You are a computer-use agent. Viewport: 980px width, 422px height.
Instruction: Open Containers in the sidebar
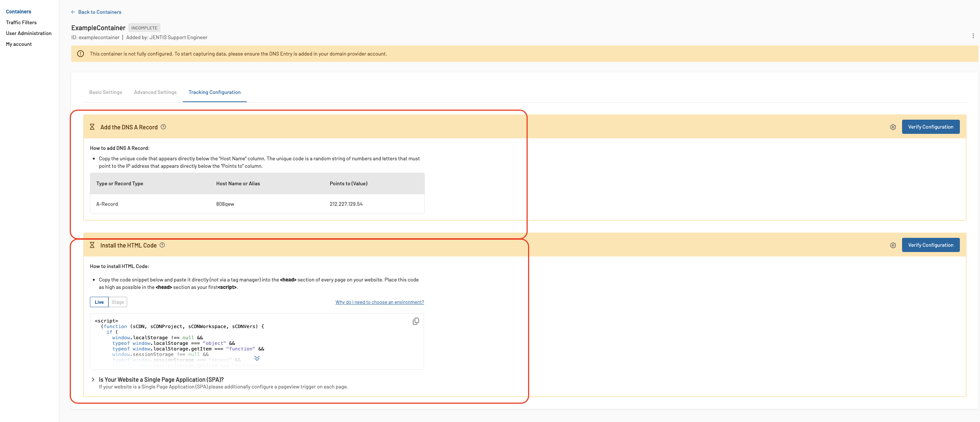coord(19,12)
